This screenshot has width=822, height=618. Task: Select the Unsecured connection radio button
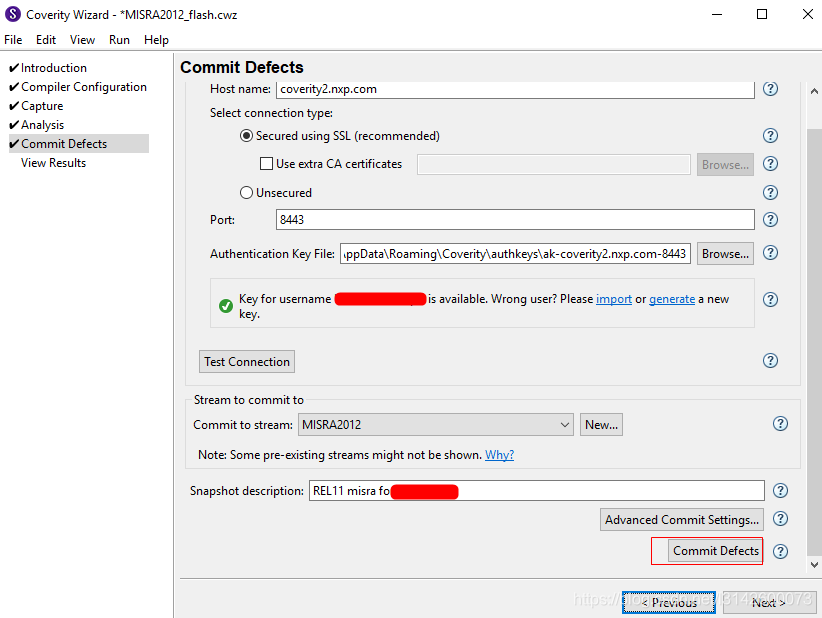tap(246, 192)
